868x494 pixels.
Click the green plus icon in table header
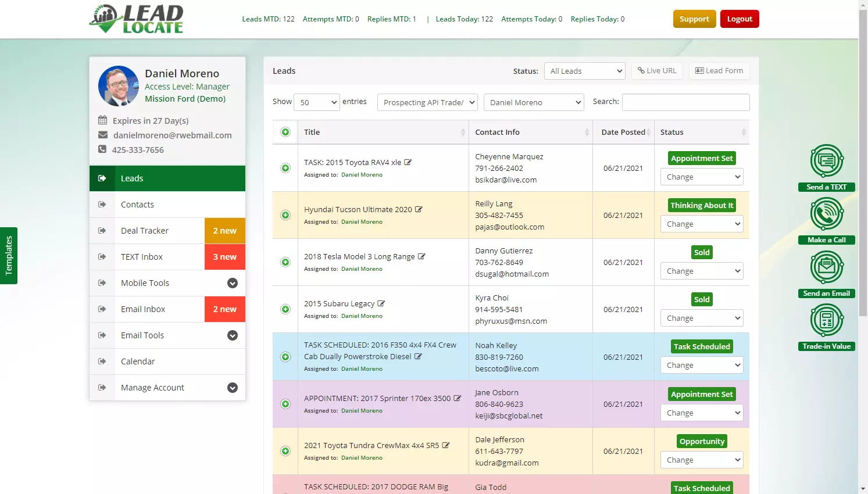pyautogui.click(x=285, y=132)
